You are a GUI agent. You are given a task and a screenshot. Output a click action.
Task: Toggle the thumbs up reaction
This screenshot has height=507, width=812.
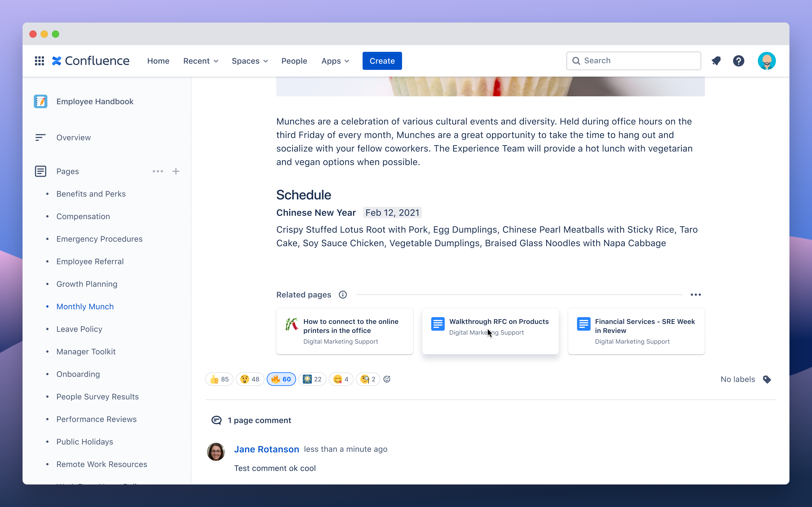pos(219,379)
